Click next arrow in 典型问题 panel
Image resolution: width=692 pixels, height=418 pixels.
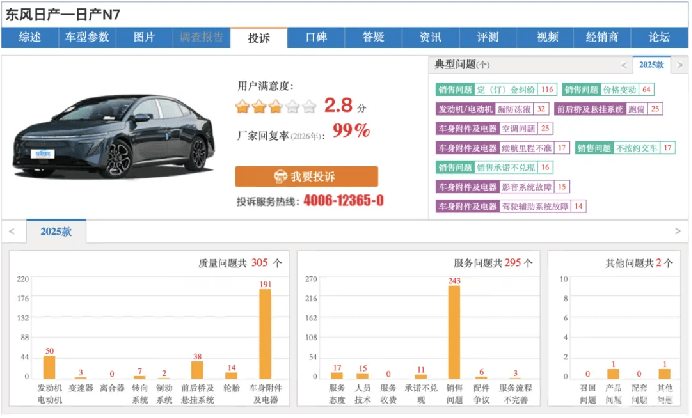[x=678, y=64]
